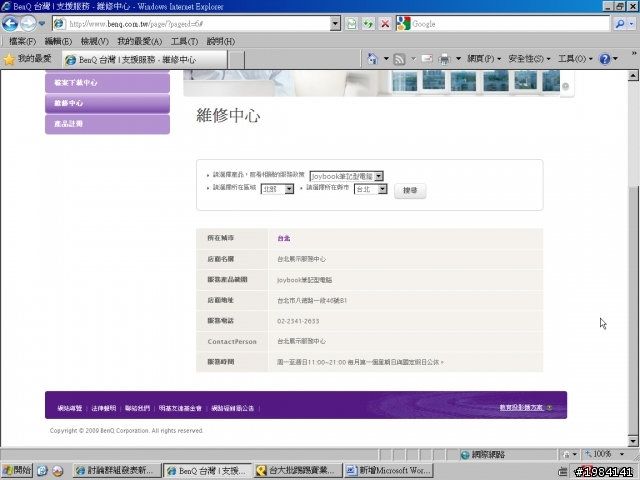Click the Home toolbar icon

(373, 59)
